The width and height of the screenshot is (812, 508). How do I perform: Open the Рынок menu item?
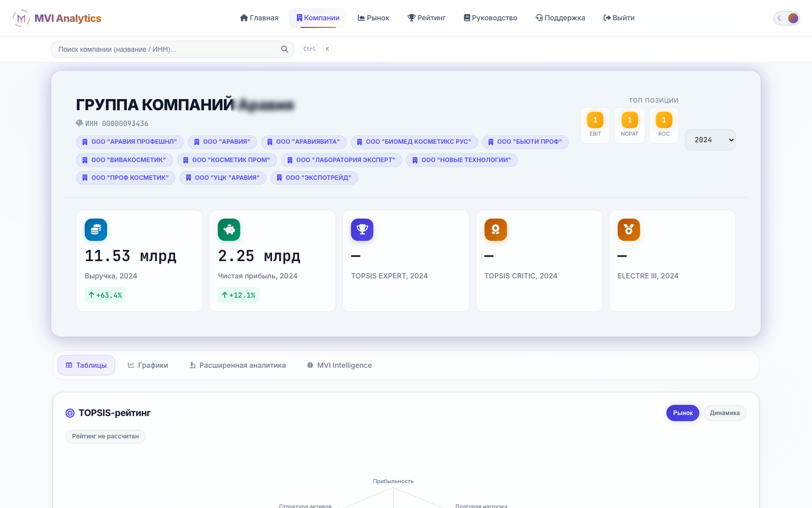point(374,18)
